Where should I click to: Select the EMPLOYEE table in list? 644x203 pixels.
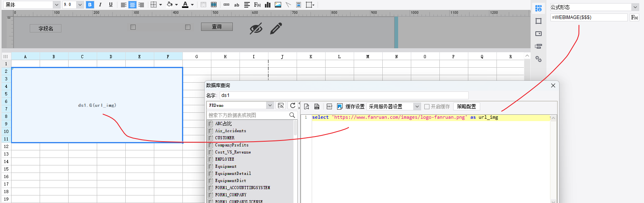click(224, 159)
